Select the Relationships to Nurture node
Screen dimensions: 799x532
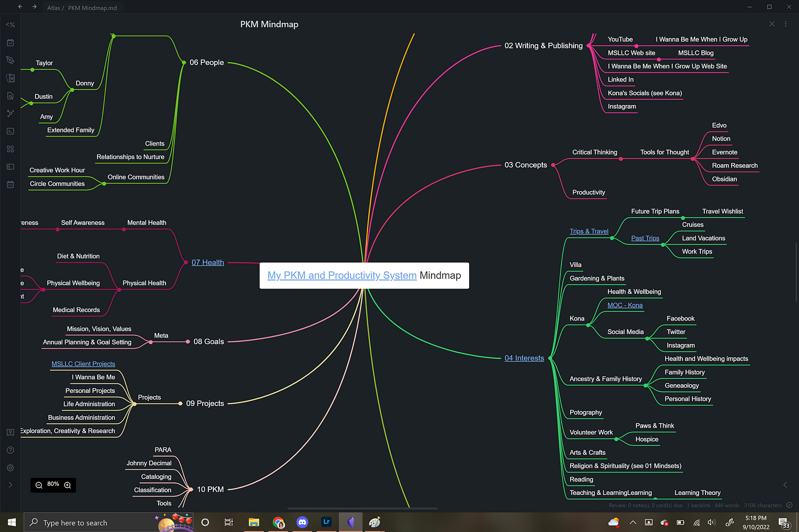[x=130, y=157]
